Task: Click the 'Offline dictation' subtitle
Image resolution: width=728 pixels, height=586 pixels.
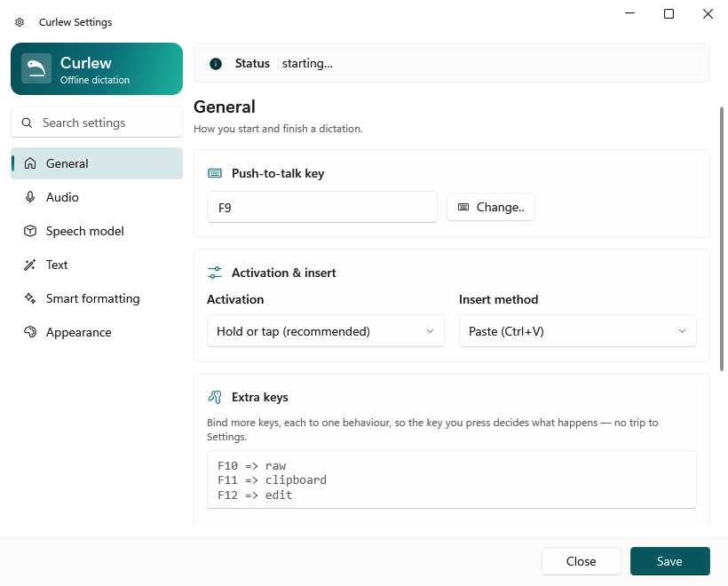Action: [95, 80]
